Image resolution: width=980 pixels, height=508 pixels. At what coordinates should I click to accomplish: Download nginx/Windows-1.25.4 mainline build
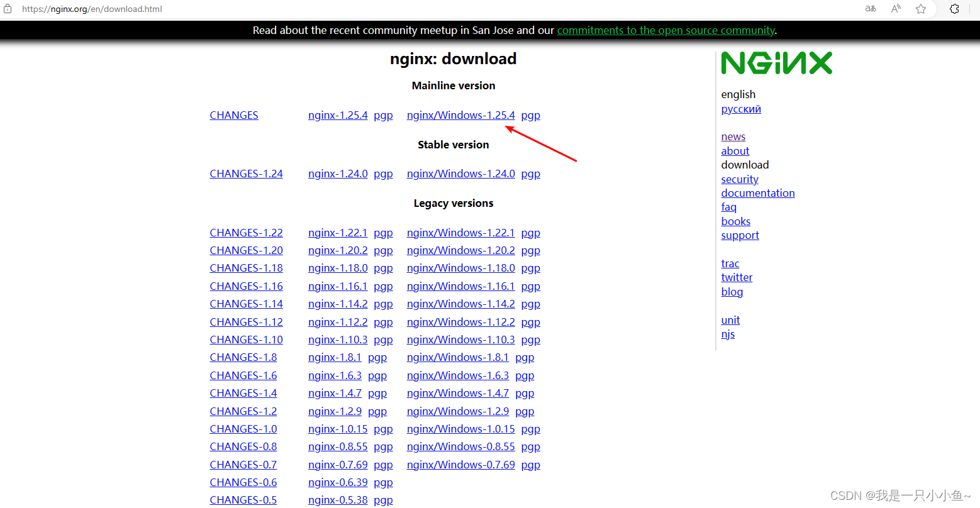[x=460, y=115]
